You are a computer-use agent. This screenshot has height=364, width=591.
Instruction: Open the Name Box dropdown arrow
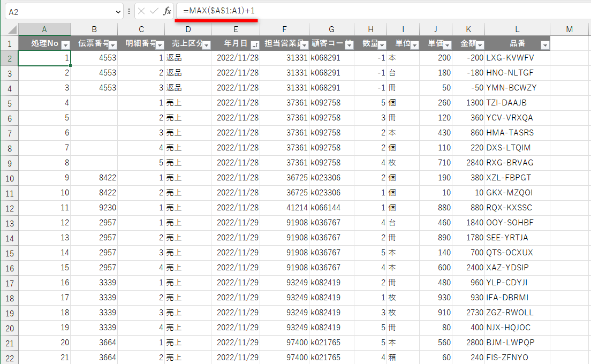(x=118, y=12)
